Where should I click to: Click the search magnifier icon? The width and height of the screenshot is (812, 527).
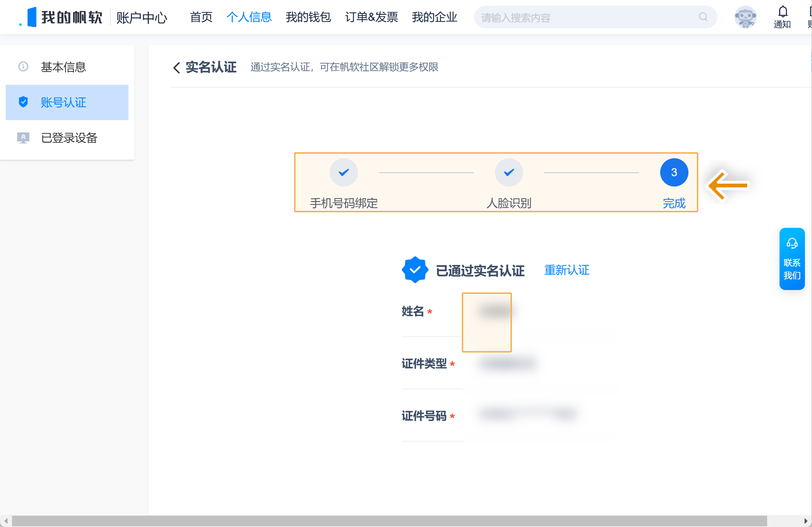[x=703, y=17]
